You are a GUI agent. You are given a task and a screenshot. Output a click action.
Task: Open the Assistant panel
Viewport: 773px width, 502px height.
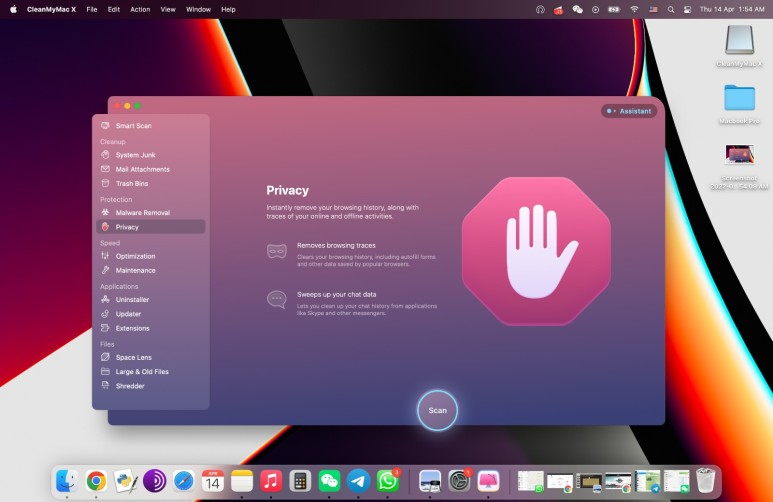coord(629,111)
